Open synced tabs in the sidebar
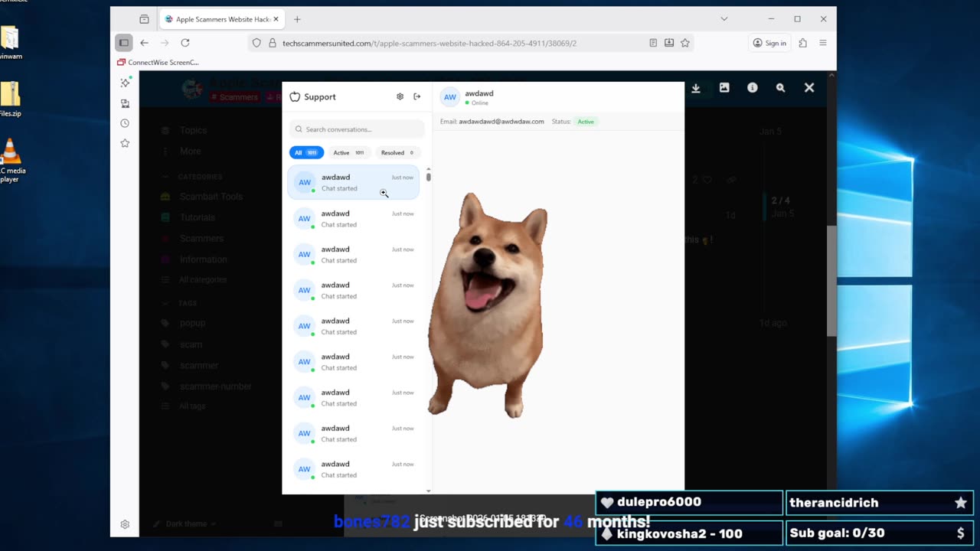 125,103
